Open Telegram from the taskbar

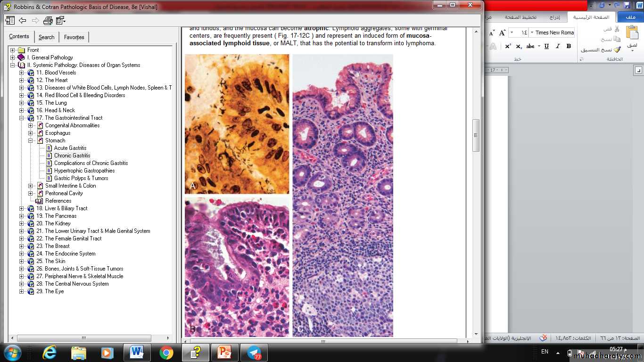pos(254,352)
